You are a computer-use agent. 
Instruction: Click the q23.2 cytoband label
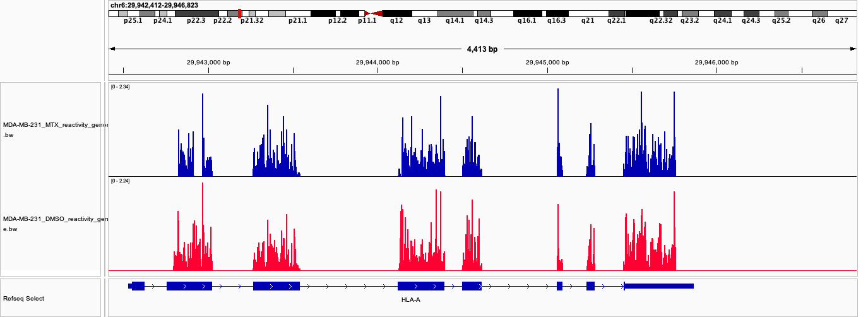pos(690,21)
